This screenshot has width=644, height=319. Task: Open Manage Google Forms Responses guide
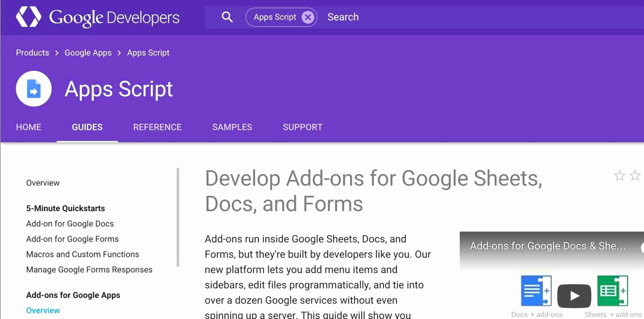[x=89, y=270]
